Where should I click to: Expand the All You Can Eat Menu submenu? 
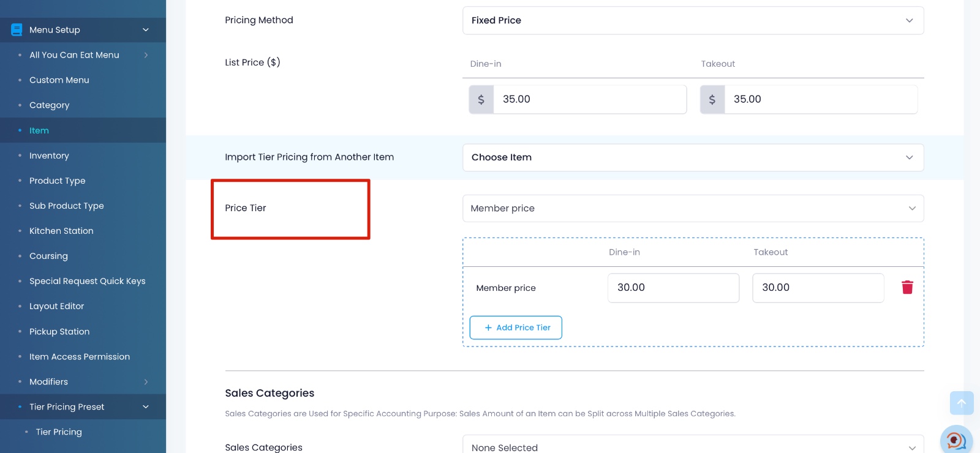pos(146,55)
